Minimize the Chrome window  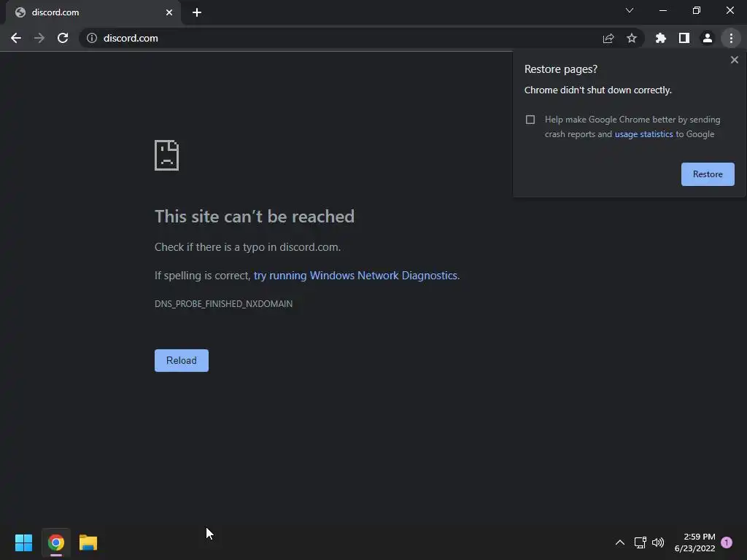pos(662,10)
